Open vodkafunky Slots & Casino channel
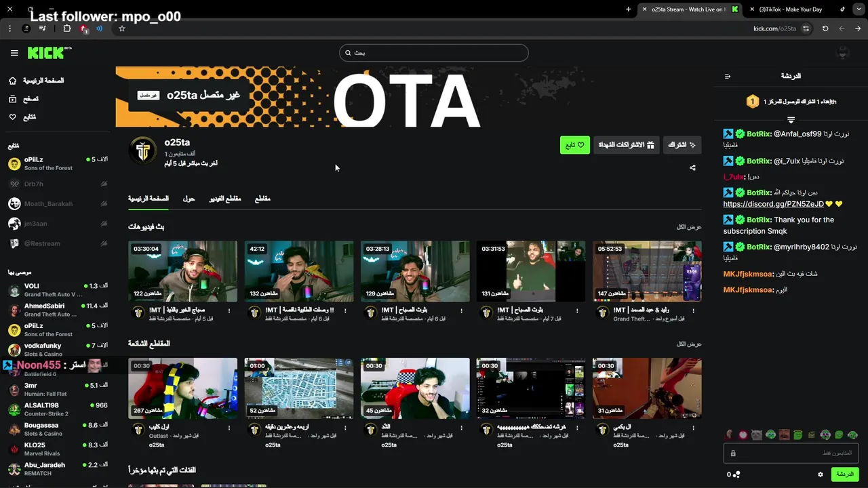The image size is (868, 488). pyautogui.click(x=58, y=350)
